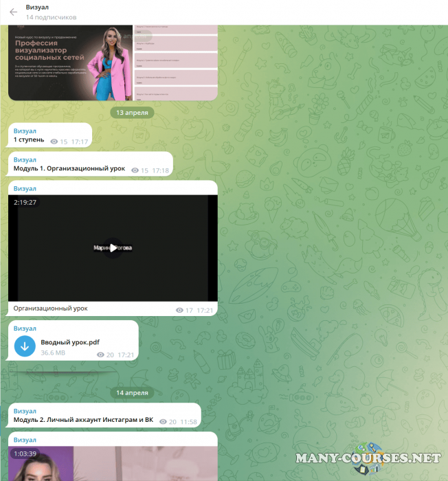This screenshot has height=481, width=448.
Task: Click sender name Визуал above 1 ступень
Action: [25, 131]
